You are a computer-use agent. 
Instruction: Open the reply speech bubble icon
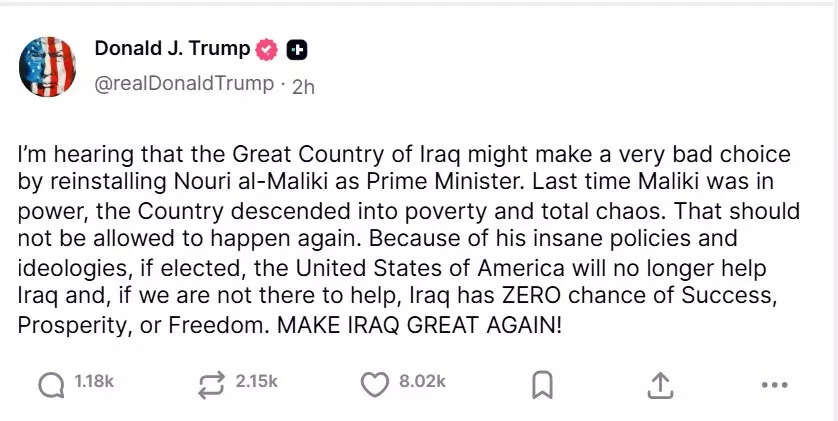tap(51, 383)
